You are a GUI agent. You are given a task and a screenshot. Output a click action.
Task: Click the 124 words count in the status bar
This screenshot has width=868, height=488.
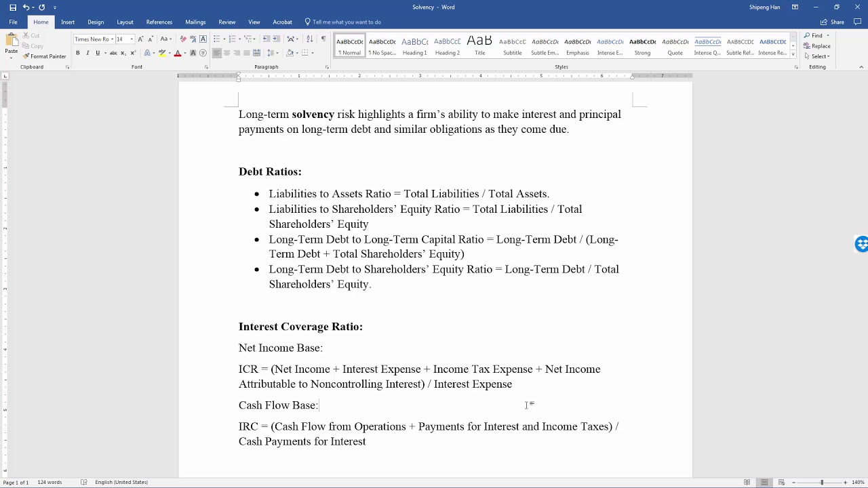[x=50, y=482]
